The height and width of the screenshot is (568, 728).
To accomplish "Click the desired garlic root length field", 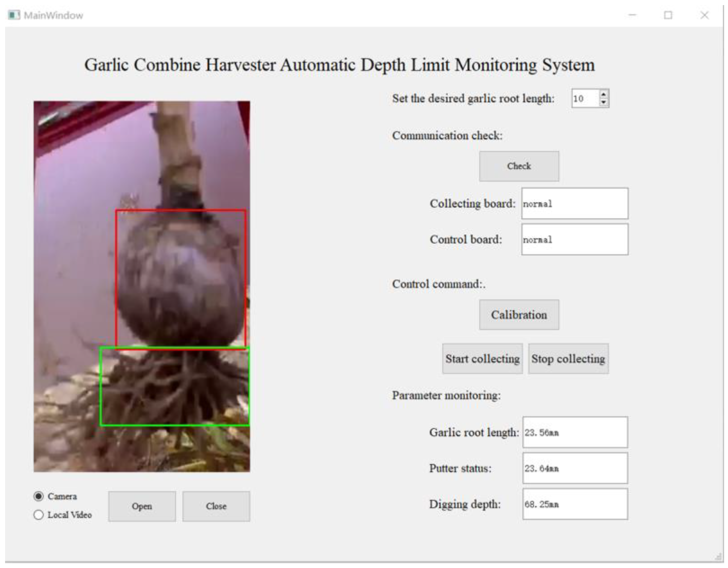I will pyautogui.click(x=585, y=99).
